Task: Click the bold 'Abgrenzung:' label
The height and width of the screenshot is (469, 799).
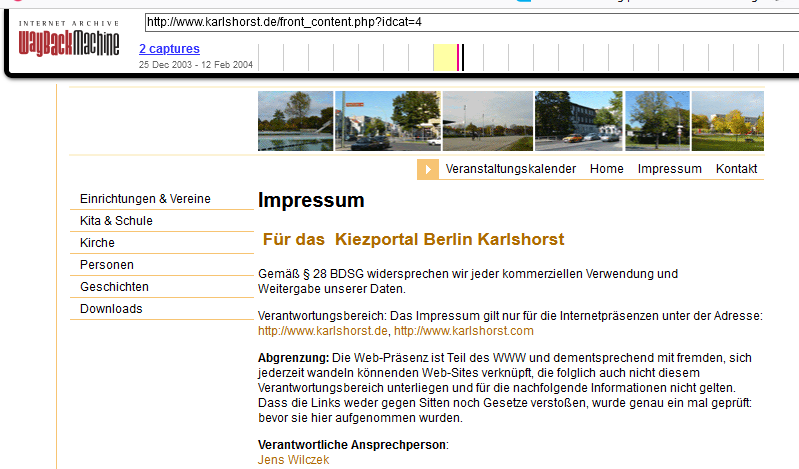Action: (x=294, y=358)
